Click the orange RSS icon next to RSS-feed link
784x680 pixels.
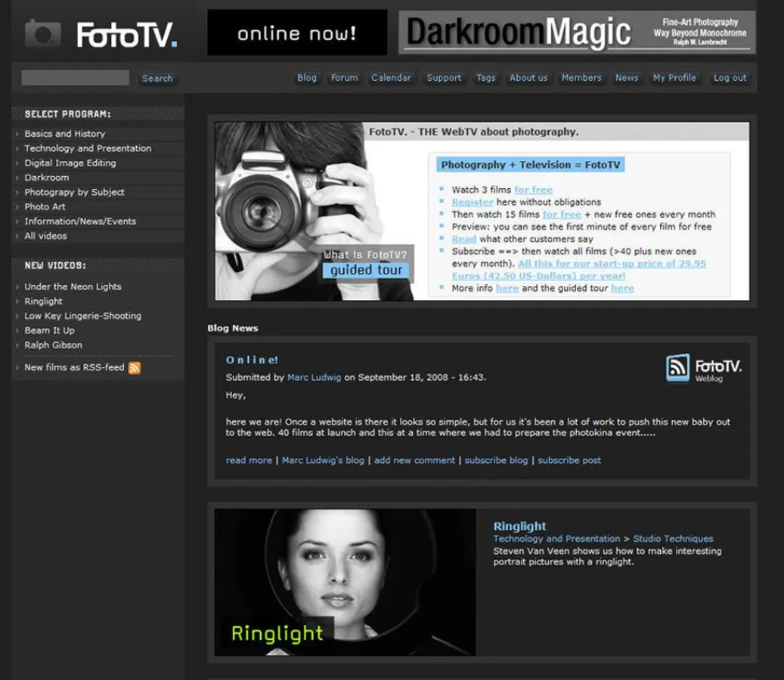pos(134,368)
